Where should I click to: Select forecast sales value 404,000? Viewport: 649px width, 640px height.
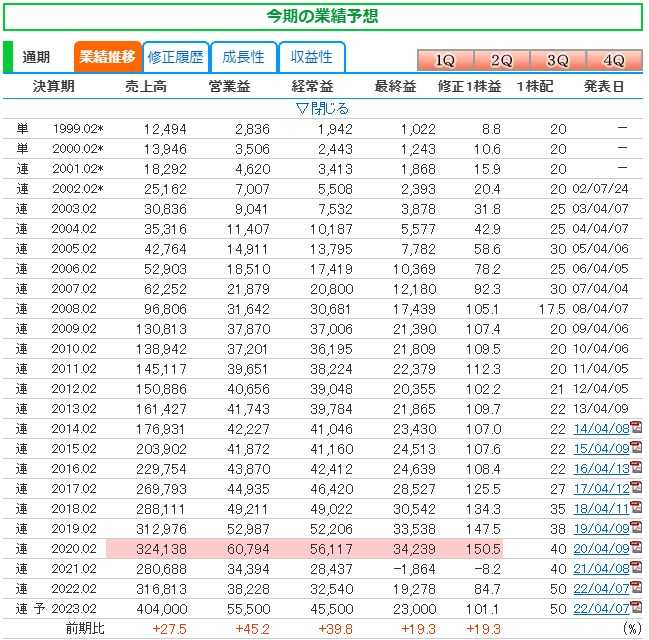(161, 609)
